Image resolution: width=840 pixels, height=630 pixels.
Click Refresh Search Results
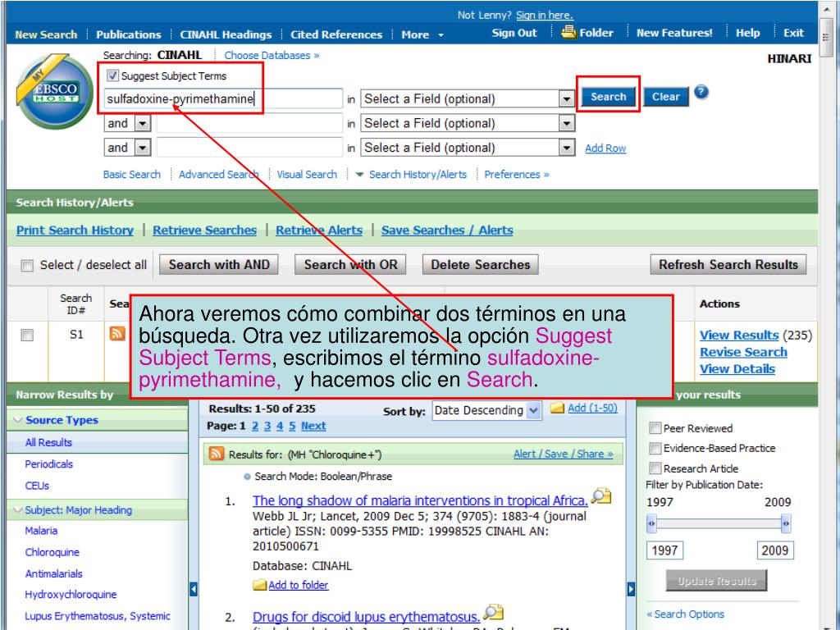(728, 265)
